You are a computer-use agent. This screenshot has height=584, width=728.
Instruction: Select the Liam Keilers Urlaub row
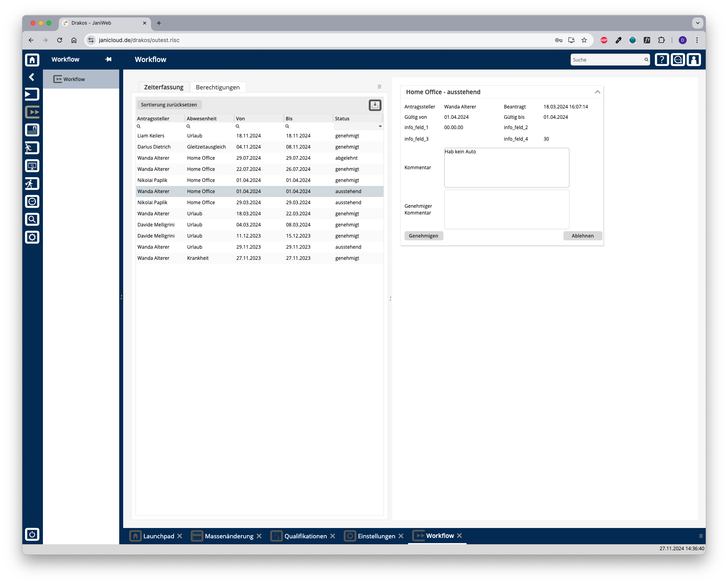tap(259, 136)
